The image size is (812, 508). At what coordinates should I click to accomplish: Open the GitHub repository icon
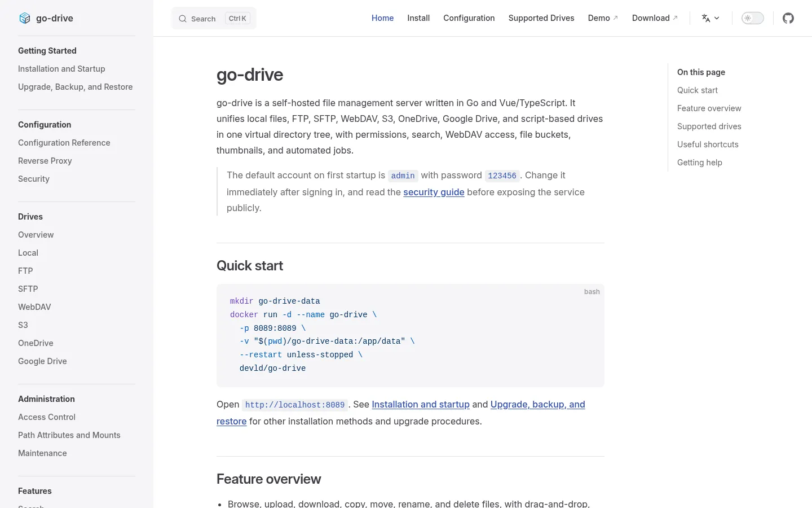pos(788,18)
